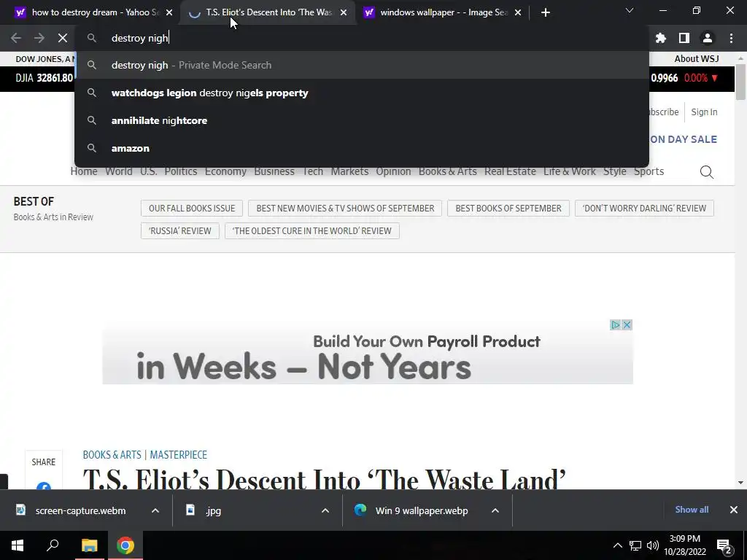The height and width of the screenshot is (560, 747).
Task: Open the 'RUSSIA' REVIEW button
Action: pyautogui.click(x=179, y=230)
